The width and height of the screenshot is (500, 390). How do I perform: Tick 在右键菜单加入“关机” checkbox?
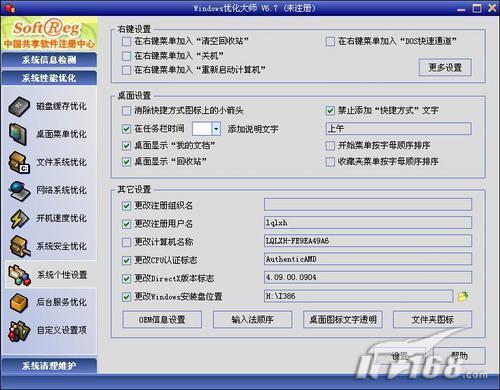click(126, 56)
